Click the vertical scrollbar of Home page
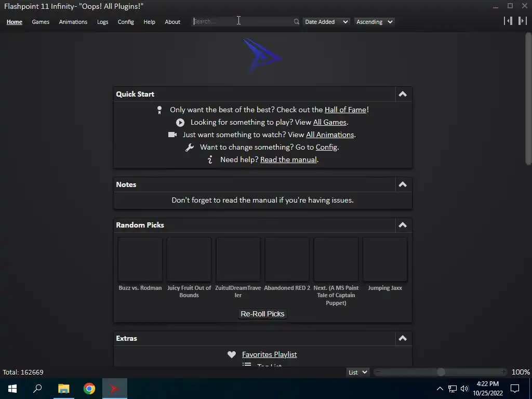 528,99
